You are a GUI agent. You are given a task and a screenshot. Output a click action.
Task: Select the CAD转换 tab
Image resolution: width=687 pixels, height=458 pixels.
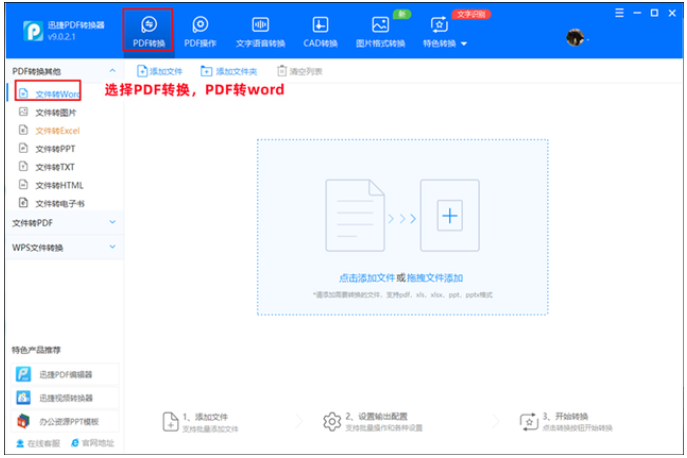coord(320,32)
